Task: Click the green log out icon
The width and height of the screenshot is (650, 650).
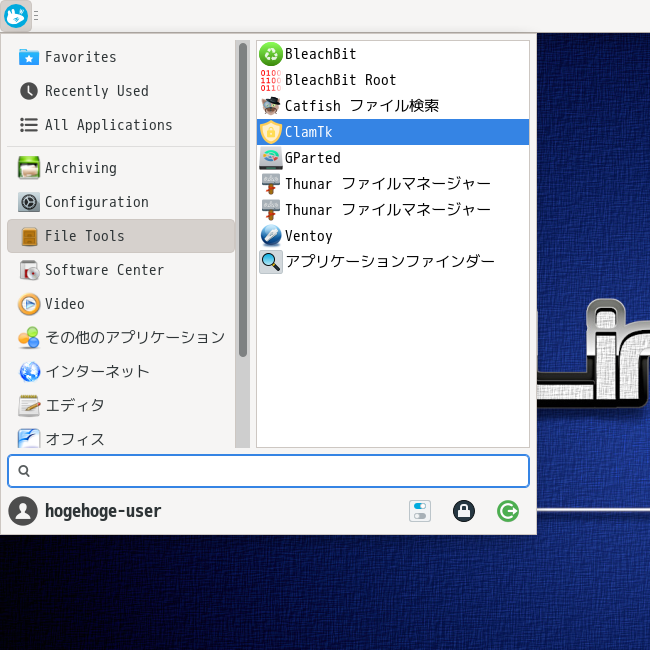Action: [508, 511]
